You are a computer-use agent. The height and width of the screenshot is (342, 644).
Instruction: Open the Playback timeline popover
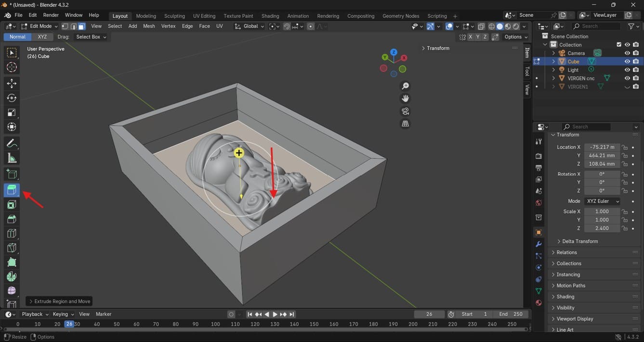pos(35,314)
